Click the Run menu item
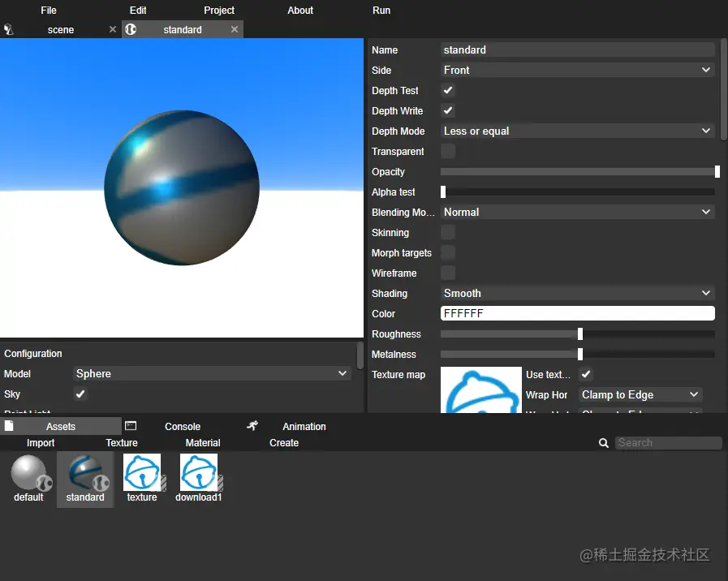 click(x=381, y=11)
